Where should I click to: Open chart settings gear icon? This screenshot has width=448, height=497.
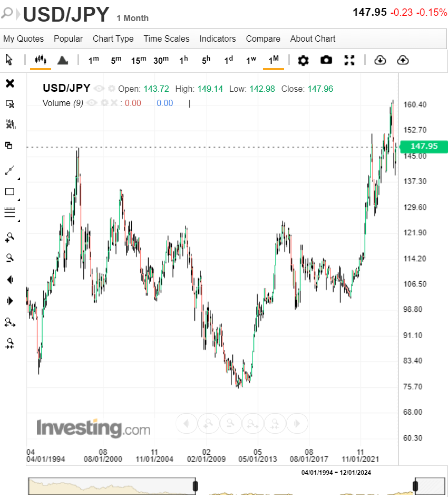pos(303,60)
